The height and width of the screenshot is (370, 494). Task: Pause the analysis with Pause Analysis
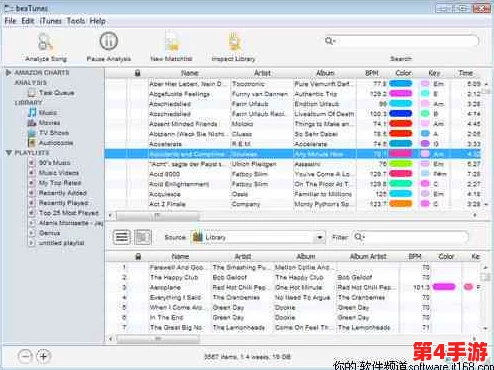[x=109, y=41]
